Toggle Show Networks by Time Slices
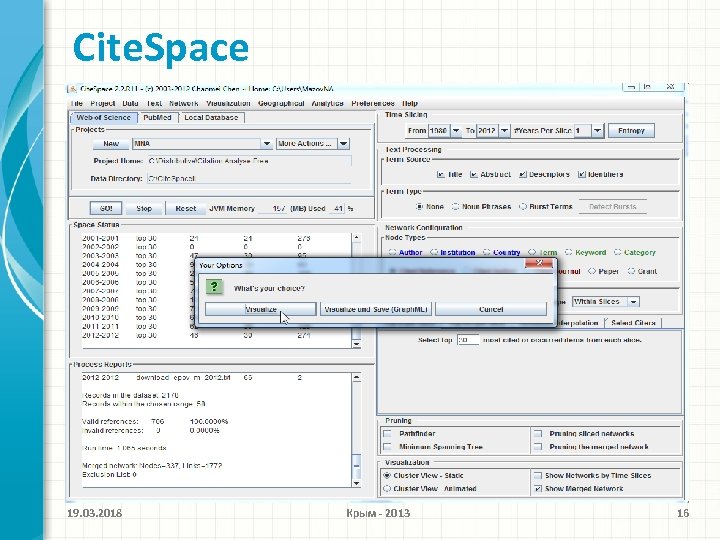Screen dimensions: 720x540 coord(538,476)
